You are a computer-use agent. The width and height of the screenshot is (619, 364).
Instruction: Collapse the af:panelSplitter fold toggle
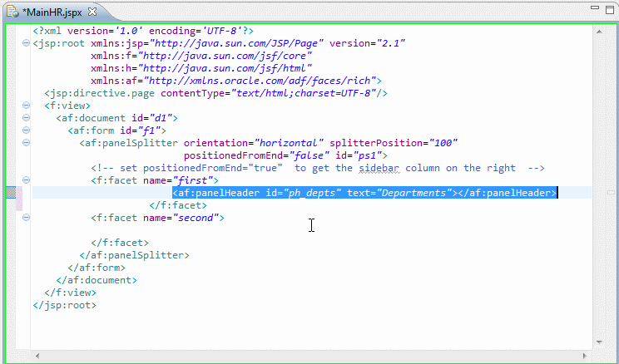26,142
